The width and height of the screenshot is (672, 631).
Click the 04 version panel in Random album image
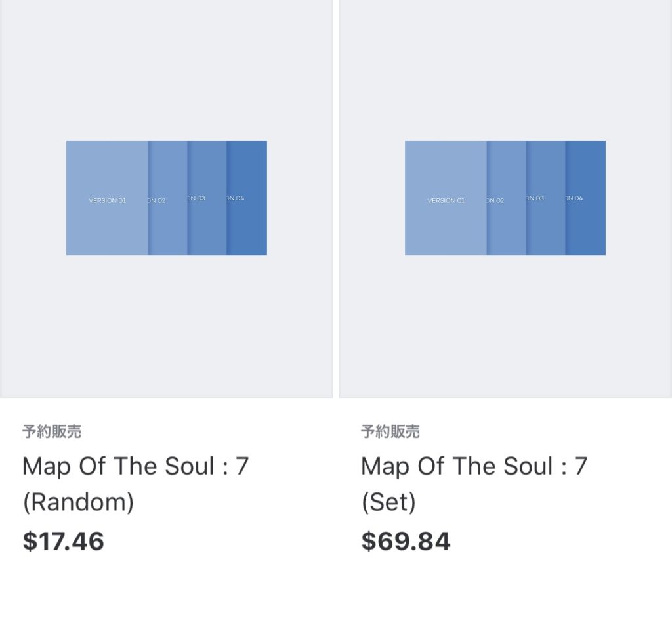click(x=247, y=198)
